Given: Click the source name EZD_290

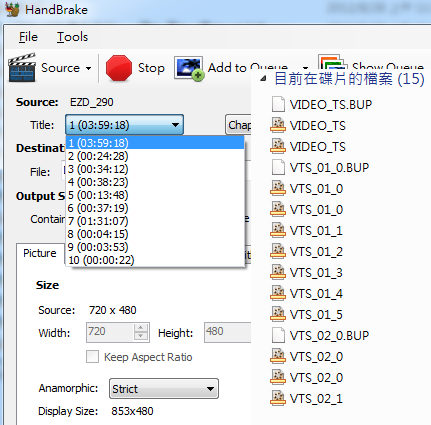Looking at the screenshot, I should click(92, 102).
